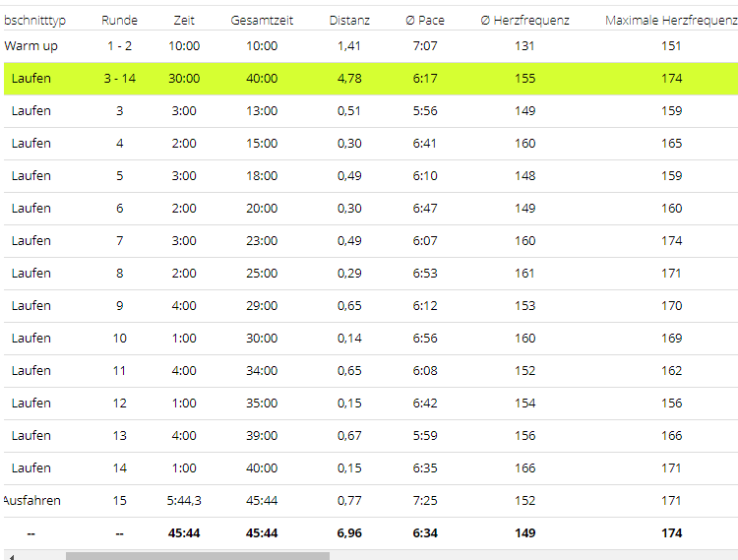Collapse the highlighted Laufen 3 - 14 row
Viewport: 738px width, 560px height.
(31, 79)
